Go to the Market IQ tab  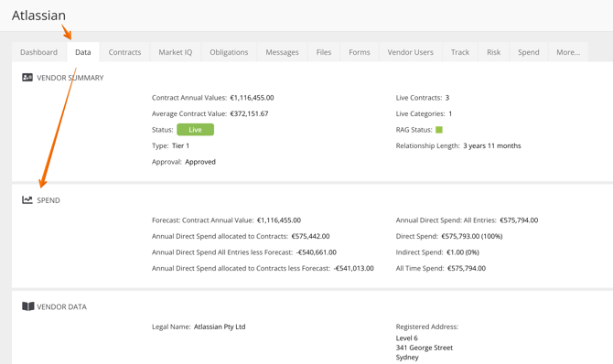click(175, 52)
